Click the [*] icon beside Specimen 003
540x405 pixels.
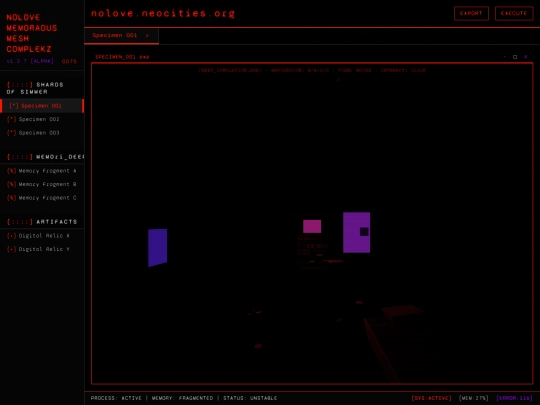11,133
